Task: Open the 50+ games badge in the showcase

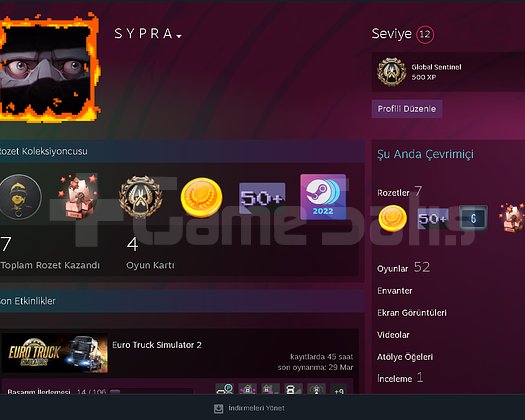Action: (x=262, y=198)
